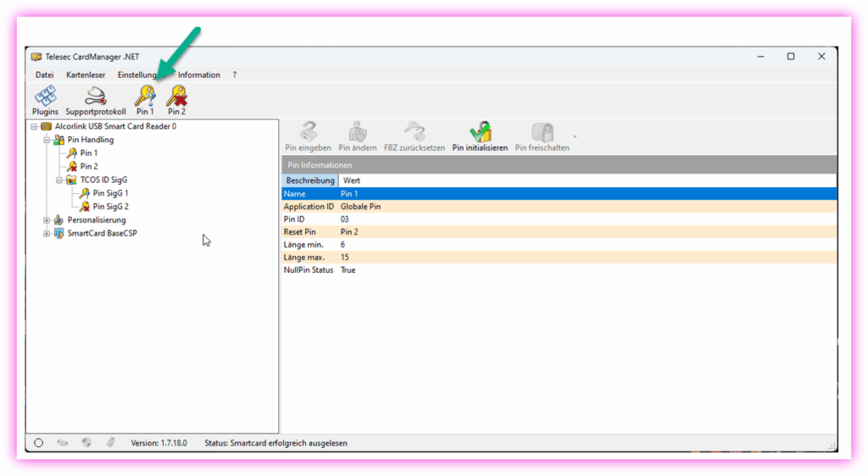Viewport: 868px width, 476px height.
Task: Expand the SmartCard BaseCSP node
Action: 47,233
